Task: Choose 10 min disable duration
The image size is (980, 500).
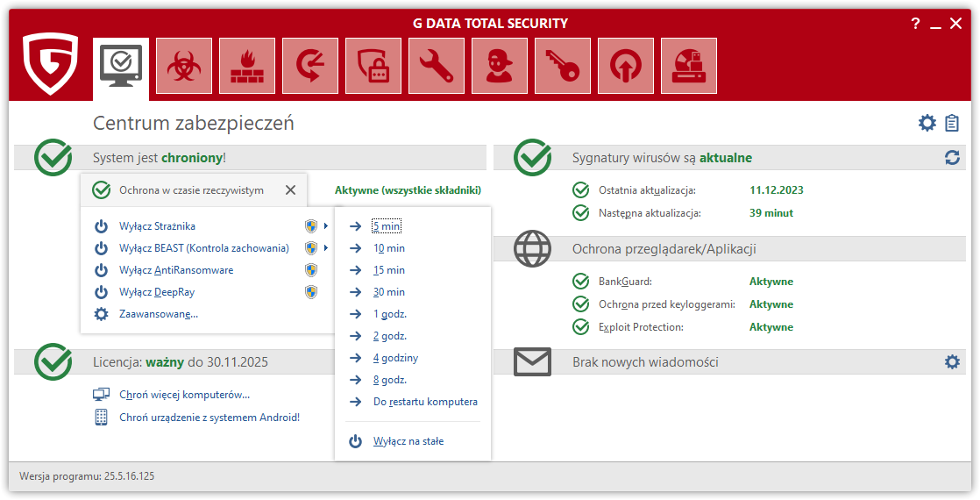Action: point(389,248)
